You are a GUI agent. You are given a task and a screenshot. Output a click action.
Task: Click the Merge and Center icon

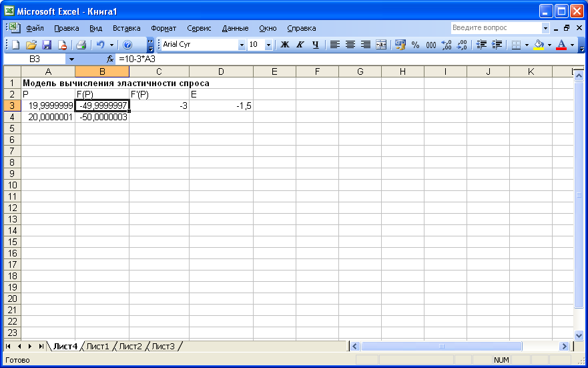381,45
